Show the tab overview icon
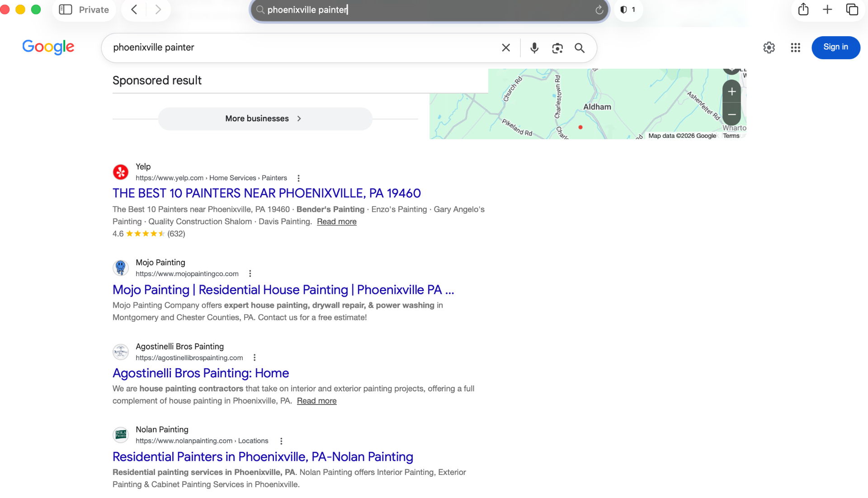Viewport: 868px width, 498px height. point(852,9)
